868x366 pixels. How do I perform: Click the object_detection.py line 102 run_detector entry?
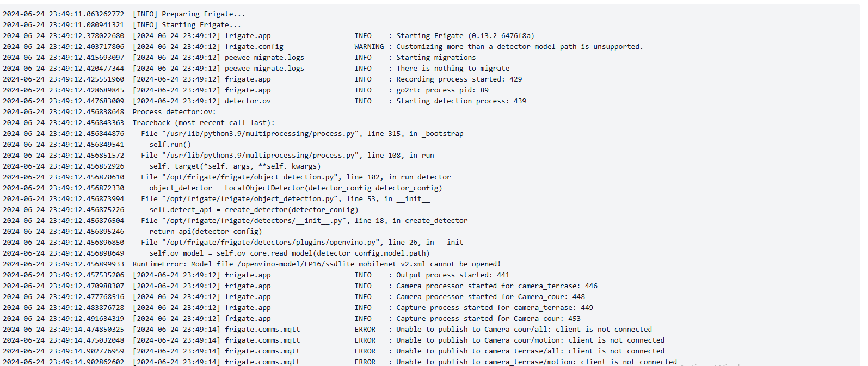coord(296,177)
